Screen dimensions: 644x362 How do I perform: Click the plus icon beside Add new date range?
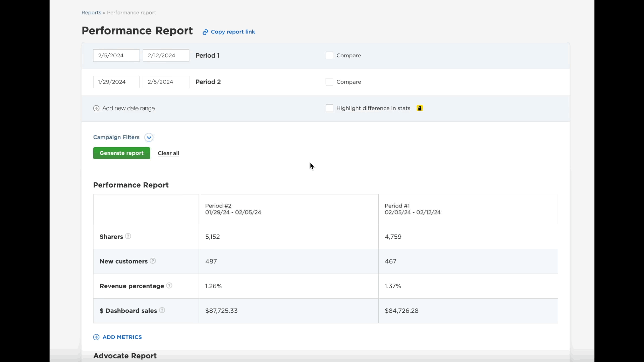[96, 108]
